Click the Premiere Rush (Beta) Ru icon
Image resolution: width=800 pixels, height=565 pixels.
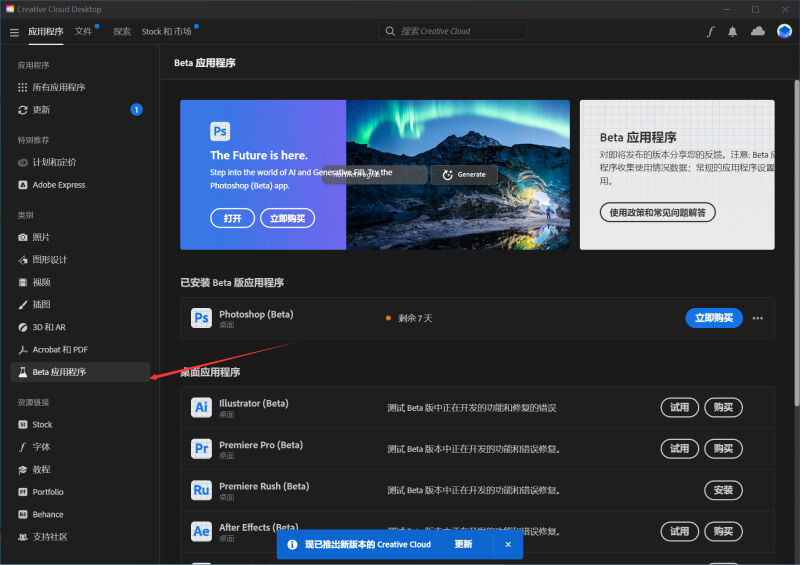[x=201, y=490]
